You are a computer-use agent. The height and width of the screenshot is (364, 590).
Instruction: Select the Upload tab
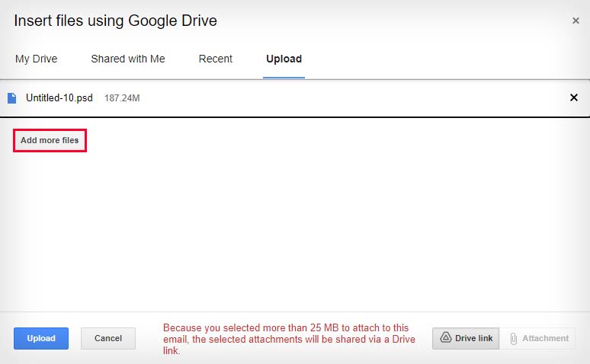284,59
